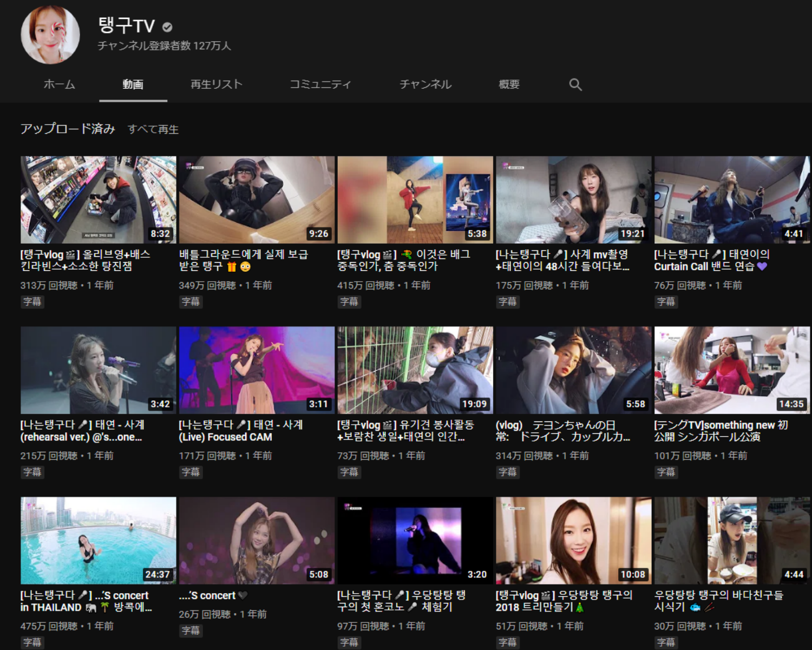Click the 字幕 badge under the first video
Screen dimensions: 812x650
[31, 302]
